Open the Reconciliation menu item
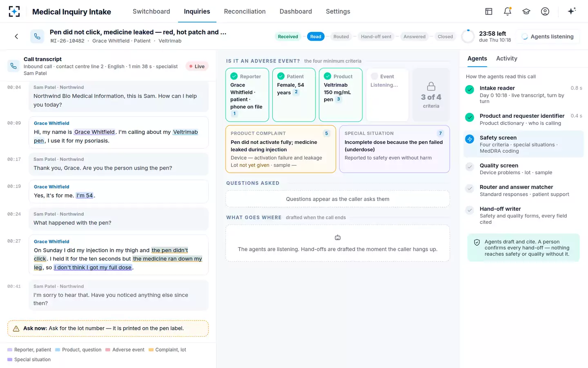Viewport: 588px width, 368px height. click(245, 11)
